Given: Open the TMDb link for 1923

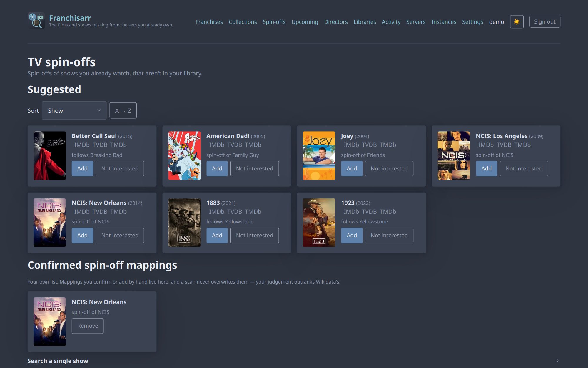Looking at the screenshot, I should pyautogui.click(x=388, y=212).
